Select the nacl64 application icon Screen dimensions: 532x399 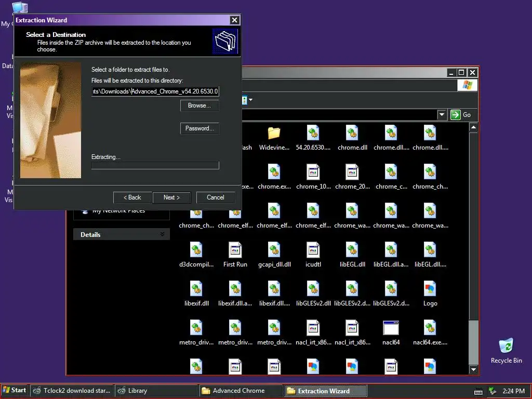(391, 328)
